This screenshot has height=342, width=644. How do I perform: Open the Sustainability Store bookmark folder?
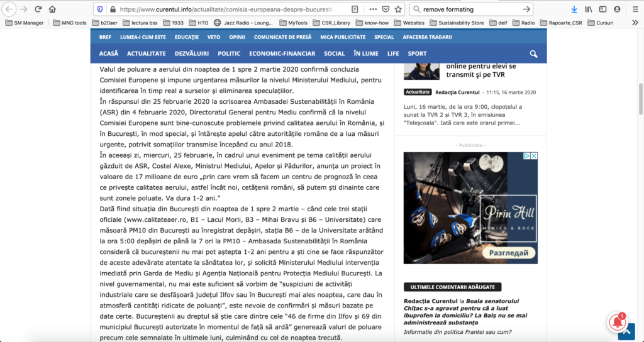tap(457, 23)
